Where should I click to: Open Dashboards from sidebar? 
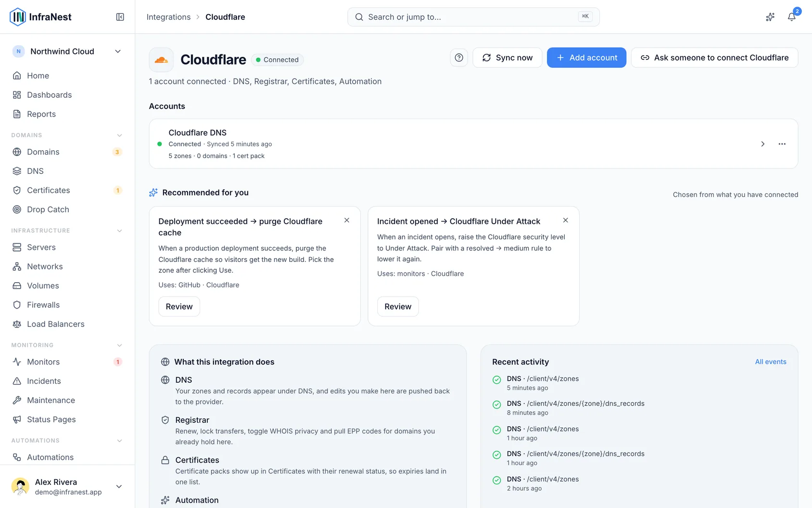[x=67, y=95]
